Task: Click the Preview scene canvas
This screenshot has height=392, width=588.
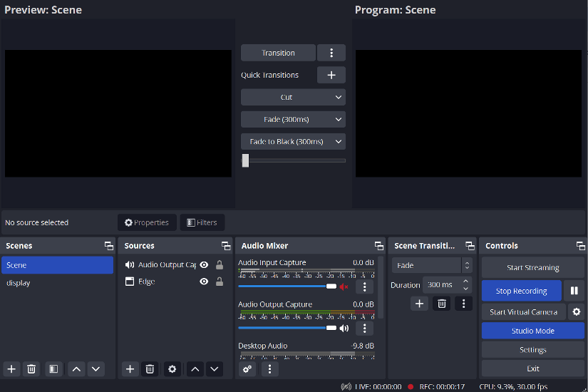Action: (118, 113)
